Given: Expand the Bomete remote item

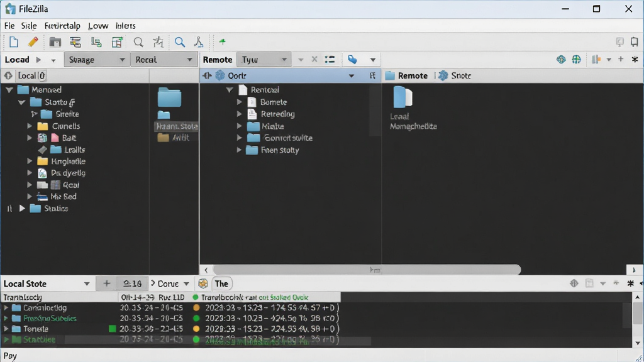Looking at the screenshot, I should click(240, 102).
